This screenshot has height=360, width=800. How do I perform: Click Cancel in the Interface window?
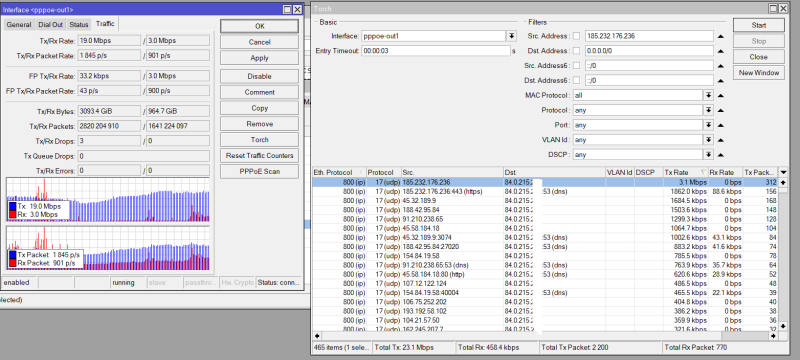coord(259,42)
